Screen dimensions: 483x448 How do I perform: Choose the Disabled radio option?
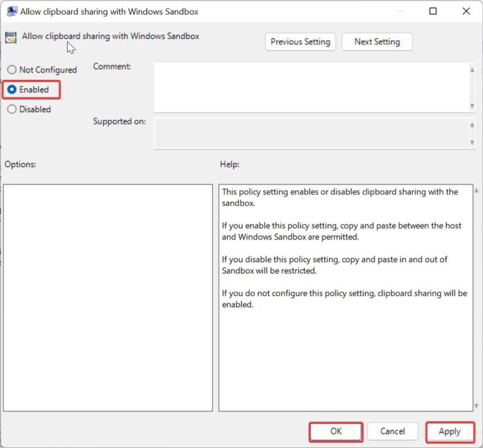tap(30, 109)
